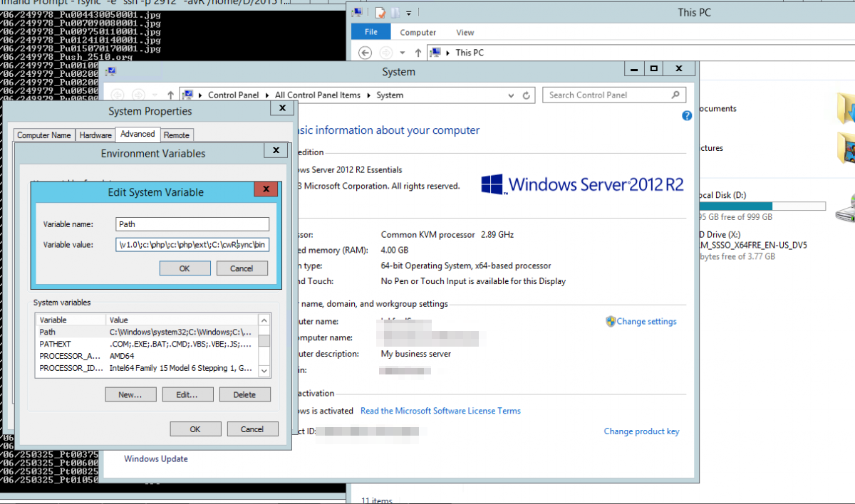Open the blue Help question mark icon

point(687,115)
